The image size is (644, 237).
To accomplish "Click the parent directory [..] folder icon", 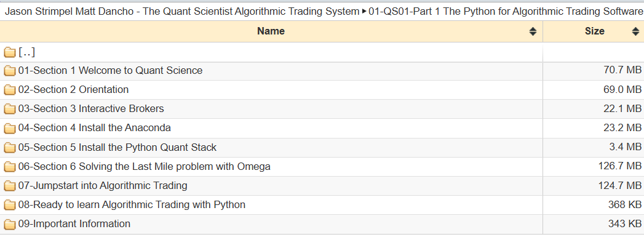I will (9, 52).
